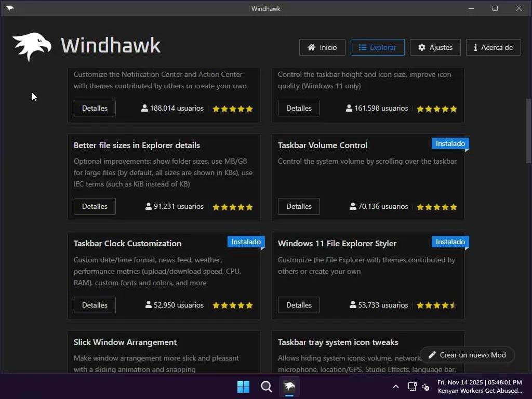This screenshot has width=532, height=399.
Task: Click the 52,950 usuarios count text
Action: click(x=179, y=305)
